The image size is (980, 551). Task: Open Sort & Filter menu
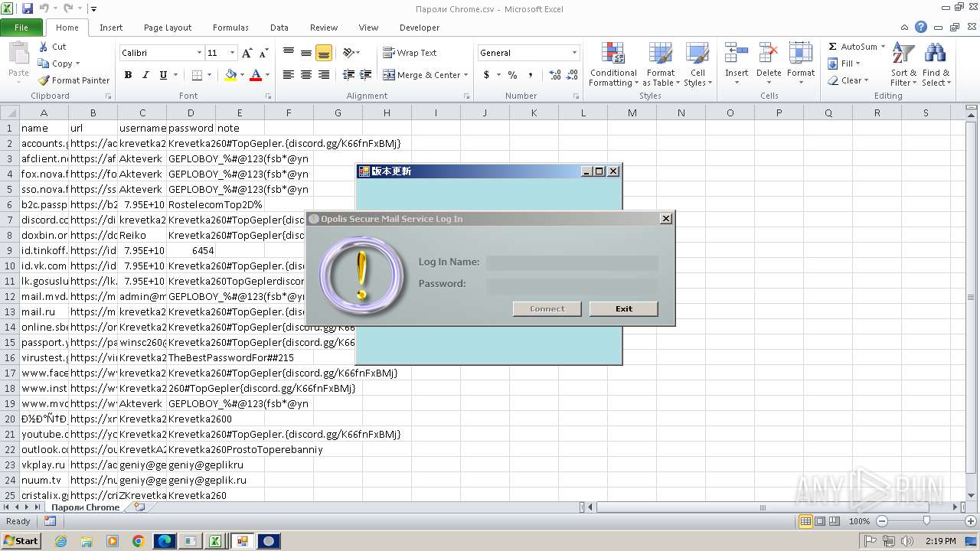903,64
